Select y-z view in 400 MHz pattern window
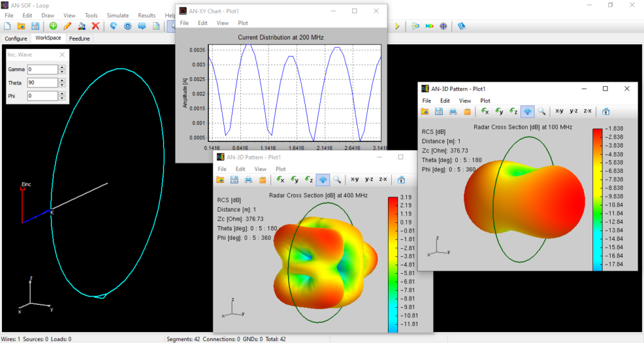Viewport: 644px width, 343px height. 369,180
